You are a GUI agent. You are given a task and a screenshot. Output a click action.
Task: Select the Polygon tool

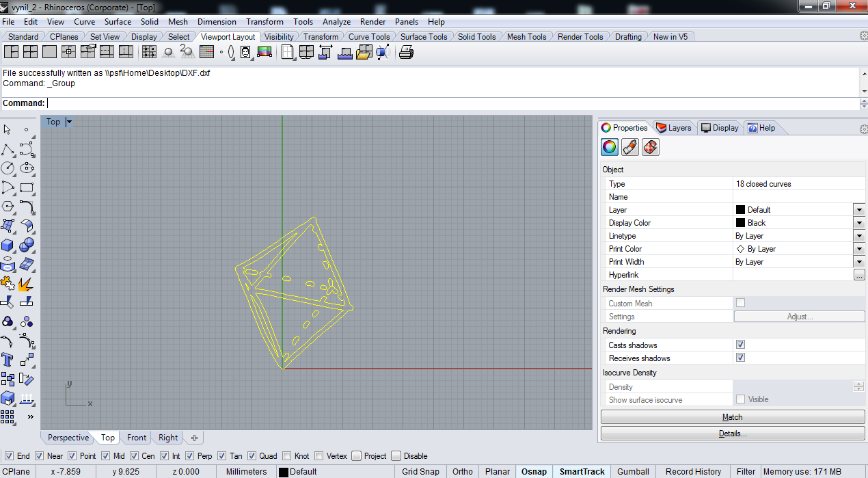tap(8, 207)
